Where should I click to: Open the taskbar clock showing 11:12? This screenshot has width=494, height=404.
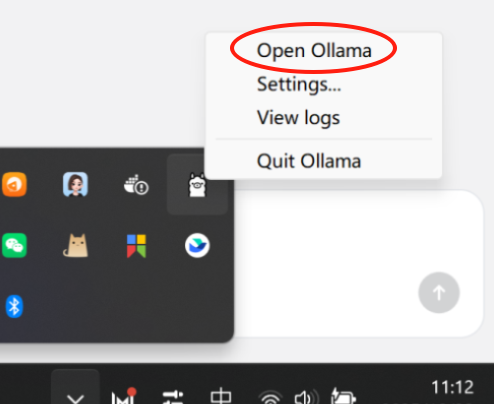pos(452,388)
